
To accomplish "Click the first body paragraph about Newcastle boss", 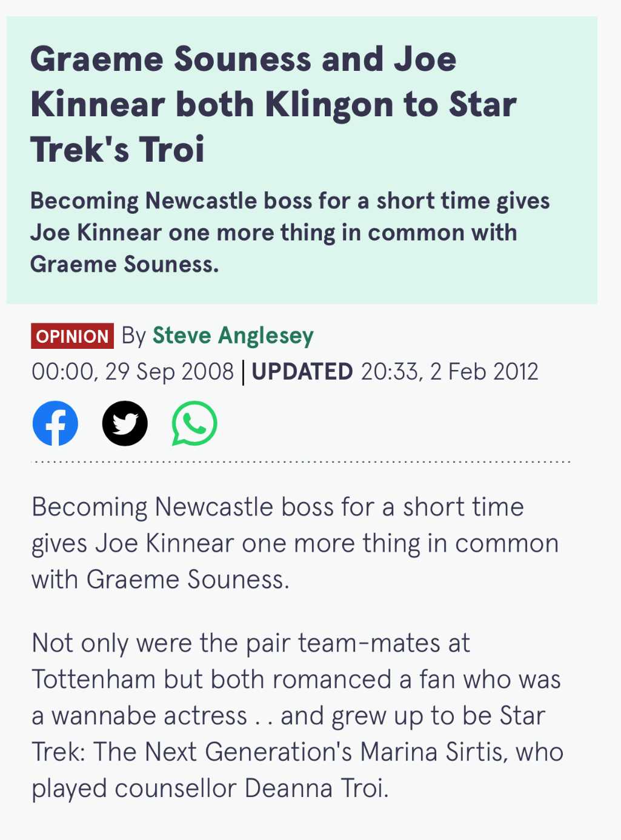I will click(295, 543).
